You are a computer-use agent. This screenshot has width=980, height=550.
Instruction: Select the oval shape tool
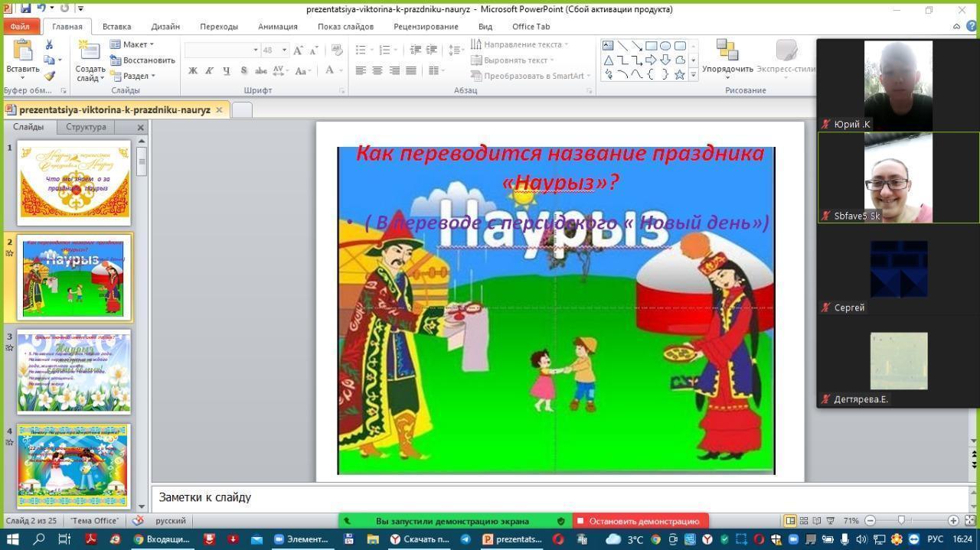tap(665, 46)
